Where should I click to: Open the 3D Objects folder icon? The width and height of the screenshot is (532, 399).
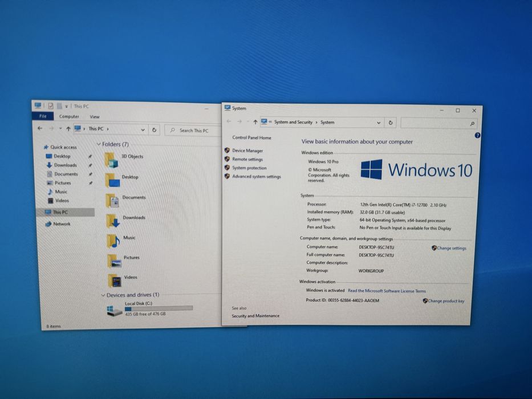click(111, 160)
